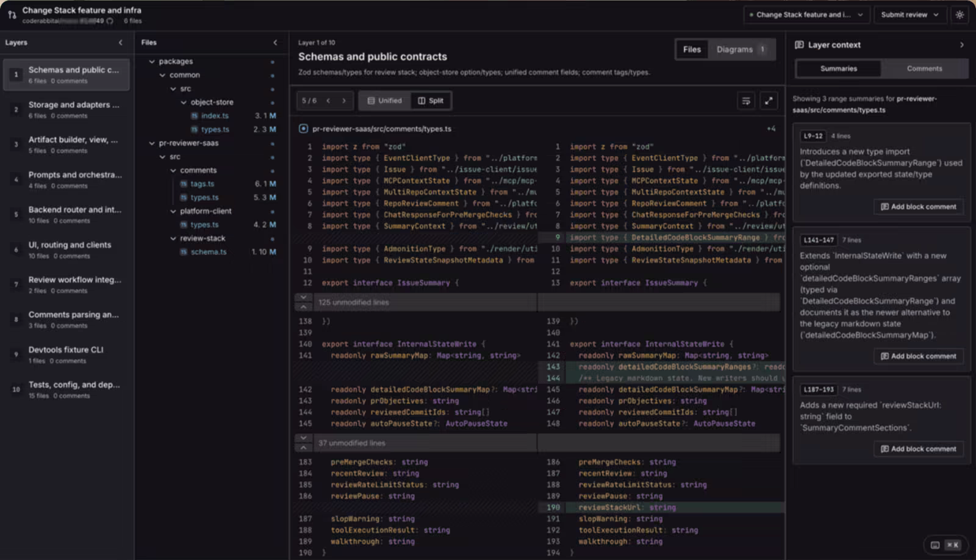
Task: Add block comment on L9-12 summary
Action: pos(918,207)
